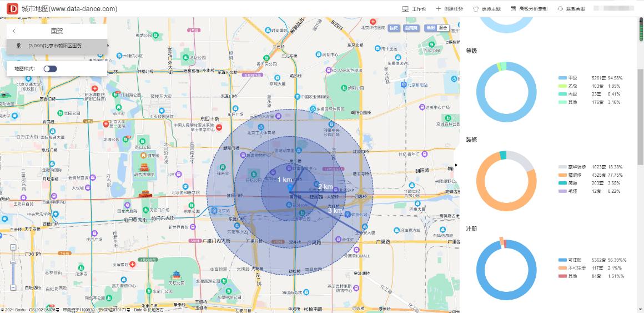The height and width of the screenshot is (313, 644).
Task: Click the blue center marker pin on the map
Action: point(291,187)
